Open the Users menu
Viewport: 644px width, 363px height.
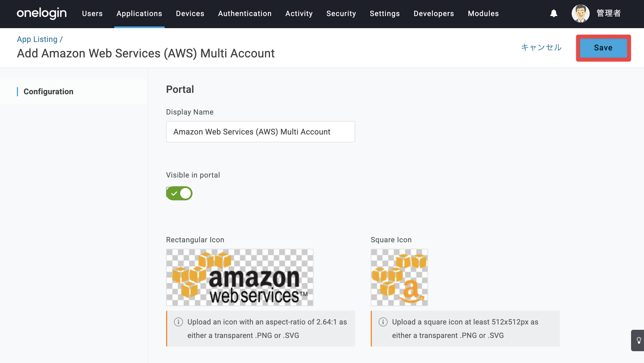[x=92, y=14]
